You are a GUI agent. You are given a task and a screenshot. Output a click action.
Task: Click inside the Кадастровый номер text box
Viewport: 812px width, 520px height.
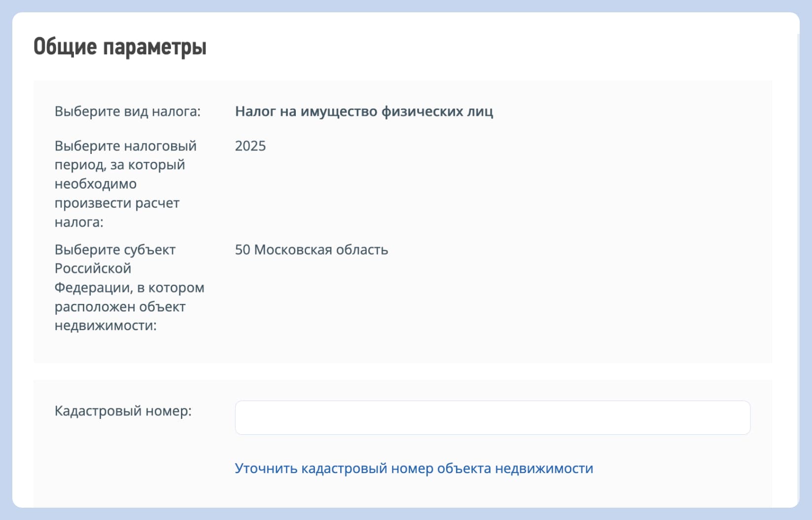(x=493, y=417)
